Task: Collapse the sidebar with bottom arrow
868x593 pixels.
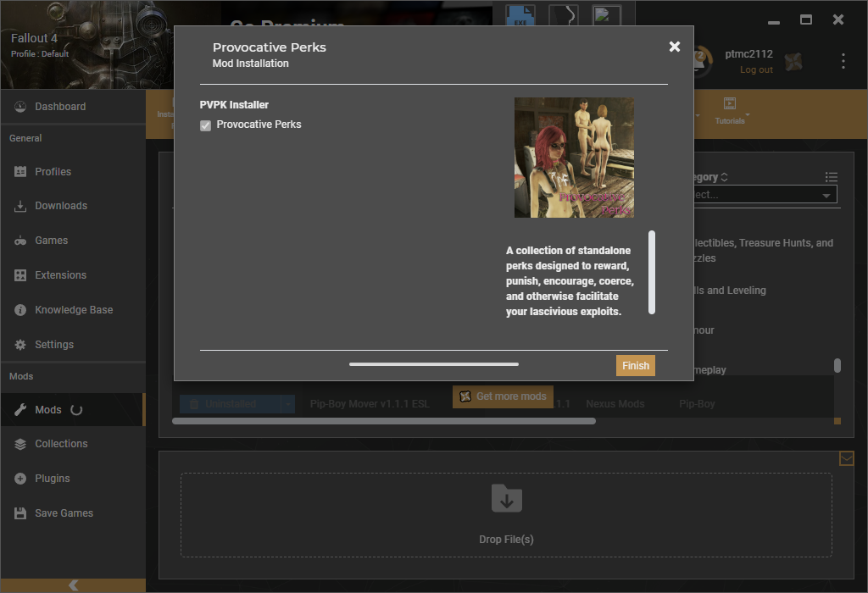Action: [x=73, y=585]
